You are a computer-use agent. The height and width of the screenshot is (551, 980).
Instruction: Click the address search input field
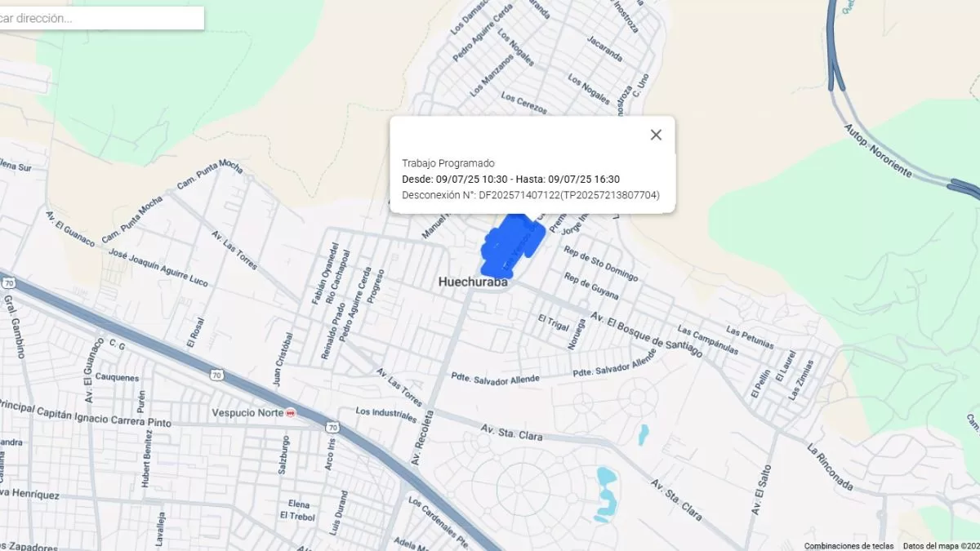tap(101, 18)
